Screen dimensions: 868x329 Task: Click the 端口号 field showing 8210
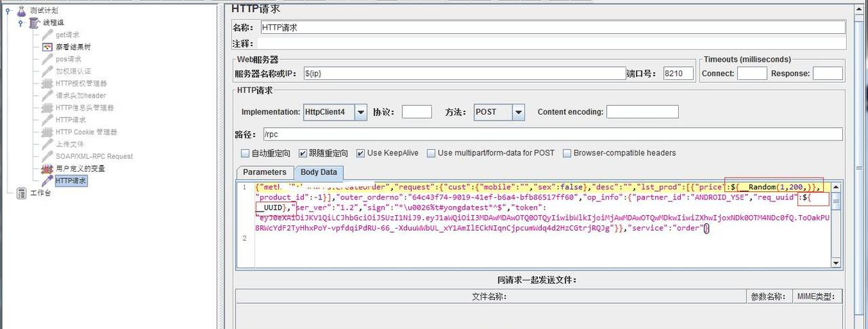679,73
